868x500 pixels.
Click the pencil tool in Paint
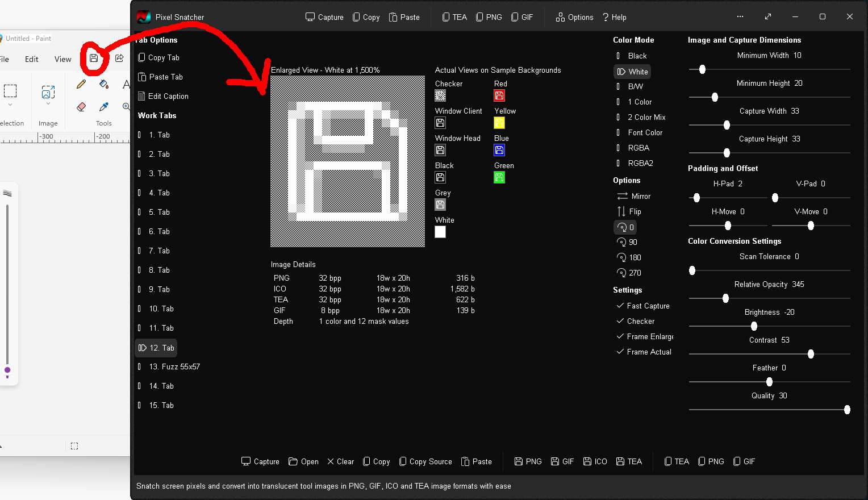click(81, 85)
